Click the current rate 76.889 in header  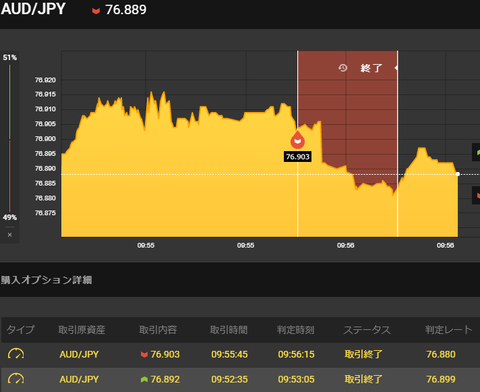[x=126, y=10]
